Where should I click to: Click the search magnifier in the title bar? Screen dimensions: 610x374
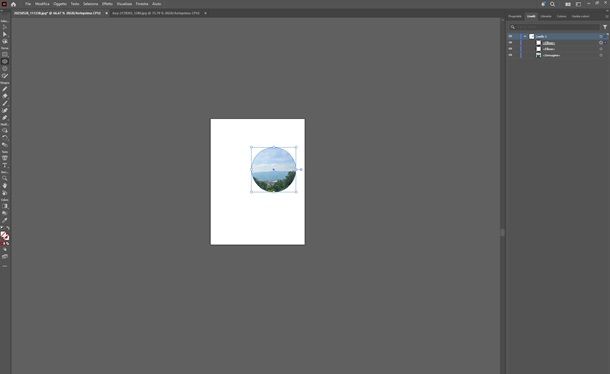click(x=552, y=4)
